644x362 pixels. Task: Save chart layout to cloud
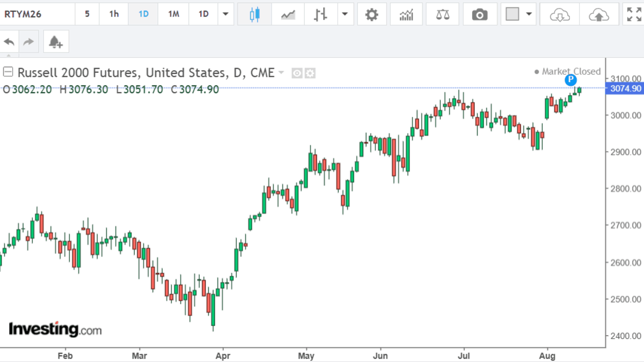click(x=598, y=15)
